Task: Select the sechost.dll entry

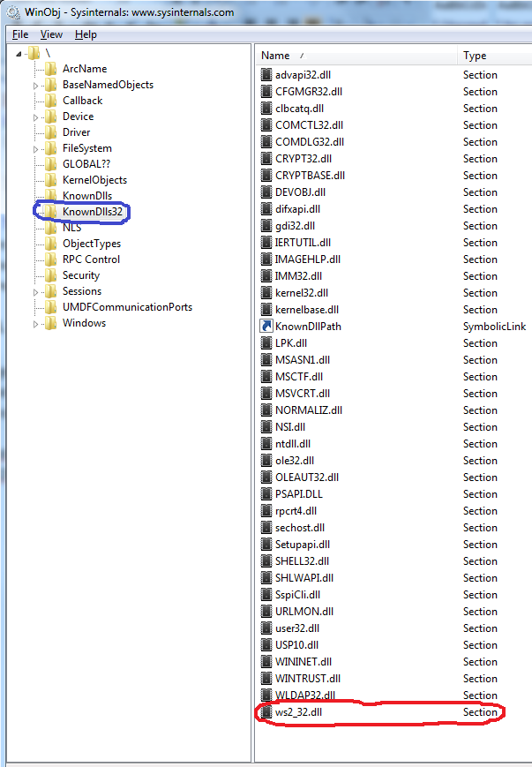Action: (300, 527)
